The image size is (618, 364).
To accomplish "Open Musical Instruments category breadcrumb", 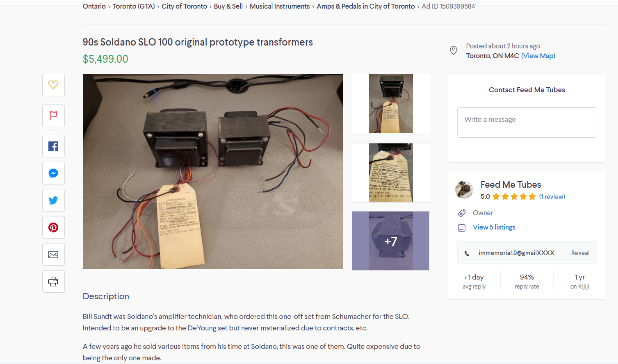I will click(x=280, y=6).
